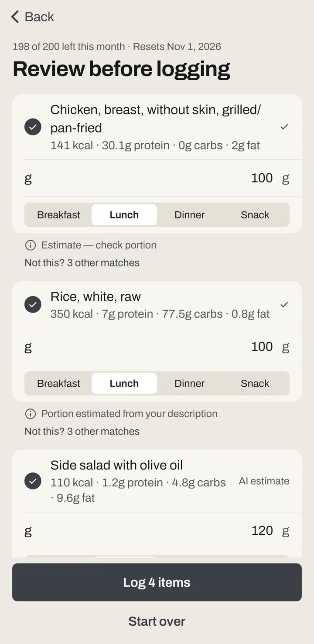The height and width of the screenshot is (644, 314).
Task: Show 3 other matches under rice
Action: (82, 431)
